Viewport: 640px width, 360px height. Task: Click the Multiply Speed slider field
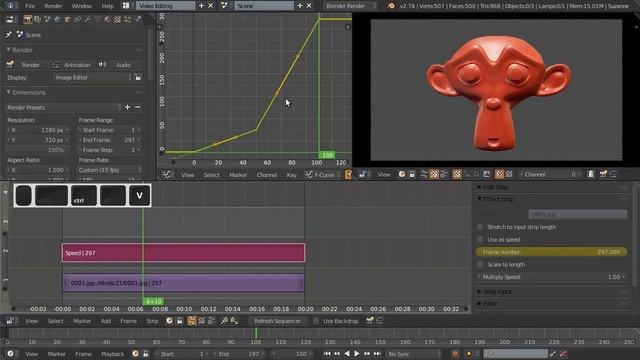pos(551,277)
